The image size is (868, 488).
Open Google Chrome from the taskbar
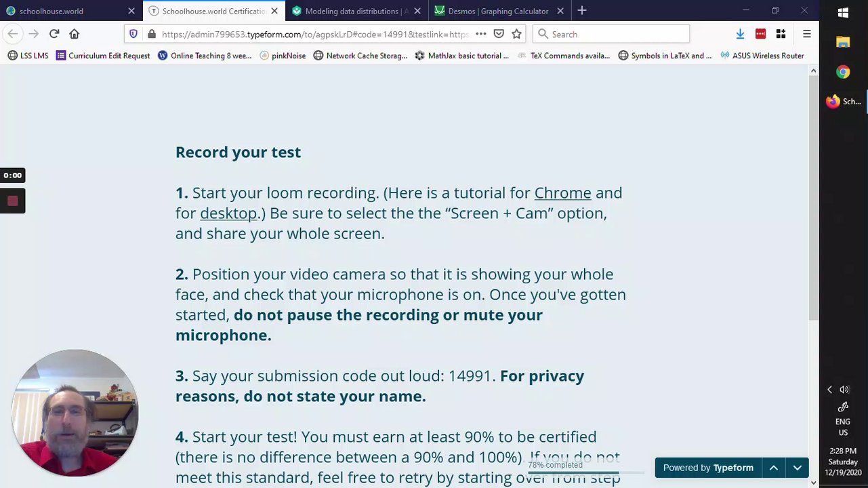(843, 72)
